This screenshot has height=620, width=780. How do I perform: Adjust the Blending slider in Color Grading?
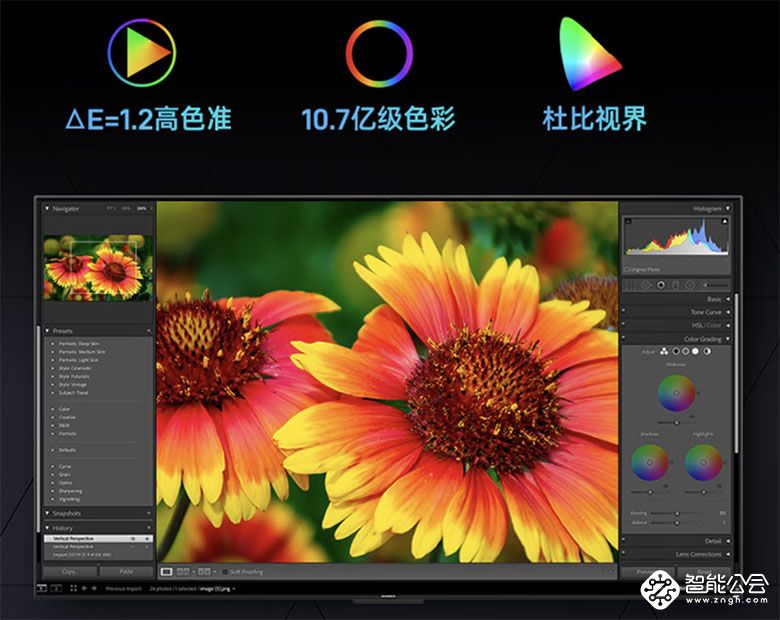pyautogui.click(x=678, y=512)
